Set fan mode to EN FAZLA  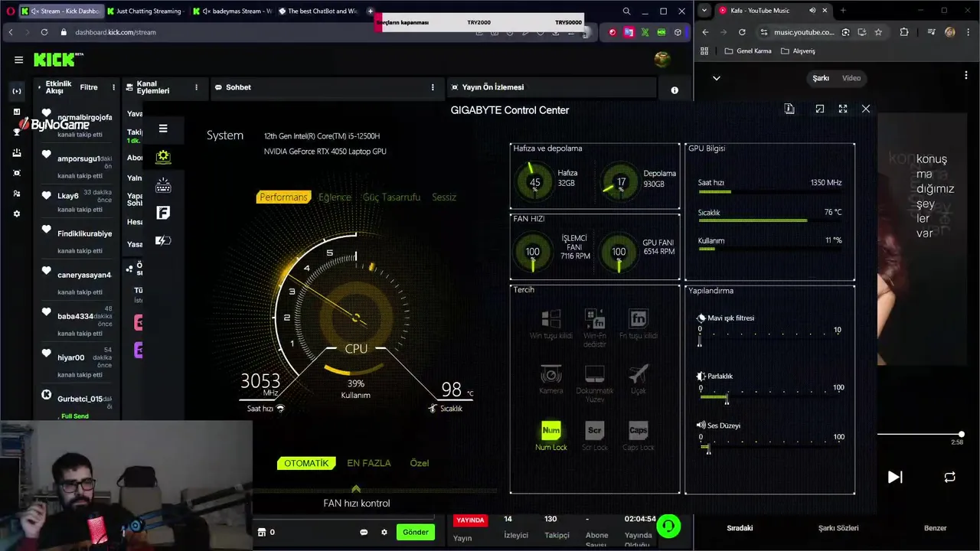pyautogui.click(x=368, y=463)
